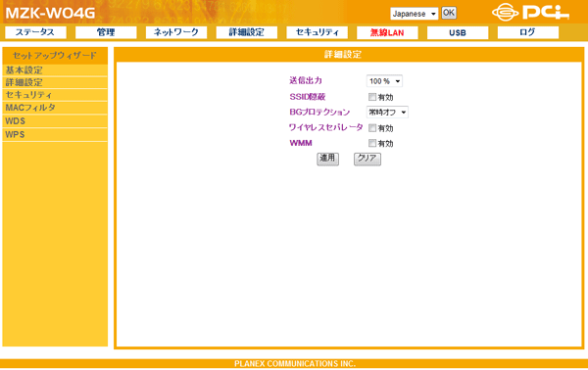Click the PCi logo icon
Image resolution: width=588 pixels, height=370 pixels.
530,12
